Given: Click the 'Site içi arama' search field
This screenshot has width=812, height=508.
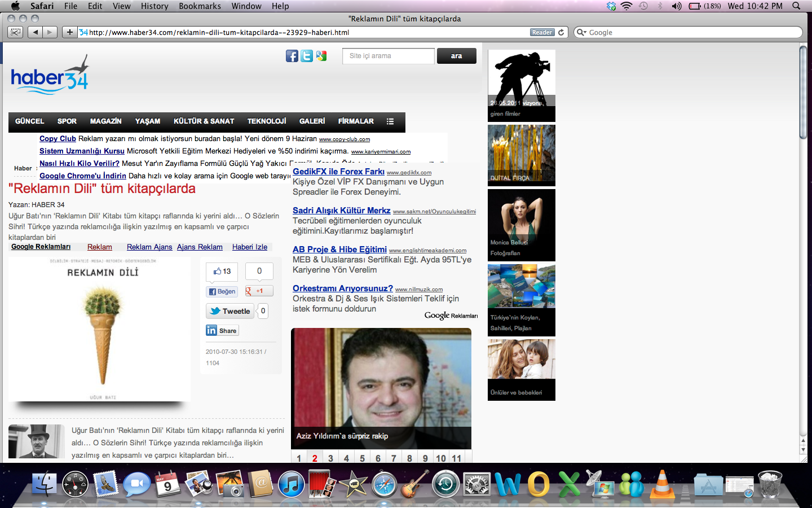Looking at the screenshot, I should point(388,56).
